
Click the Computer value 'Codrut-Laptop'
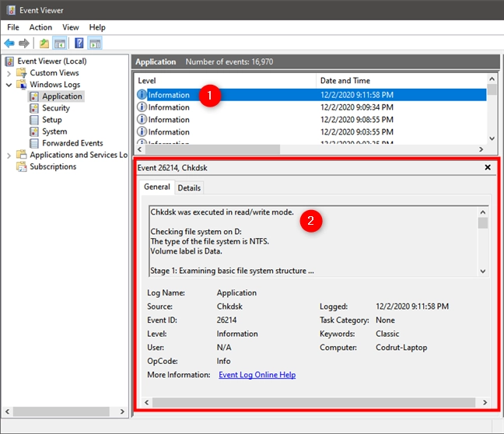coord(401,348)
